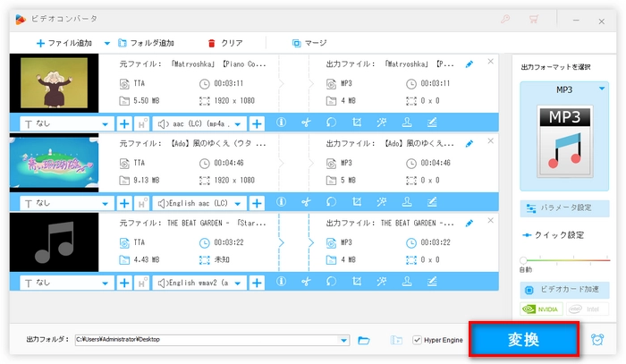The image size is (626, 364).
Task: Toggle NVIDIA acceleration
Action: [541, 309]
